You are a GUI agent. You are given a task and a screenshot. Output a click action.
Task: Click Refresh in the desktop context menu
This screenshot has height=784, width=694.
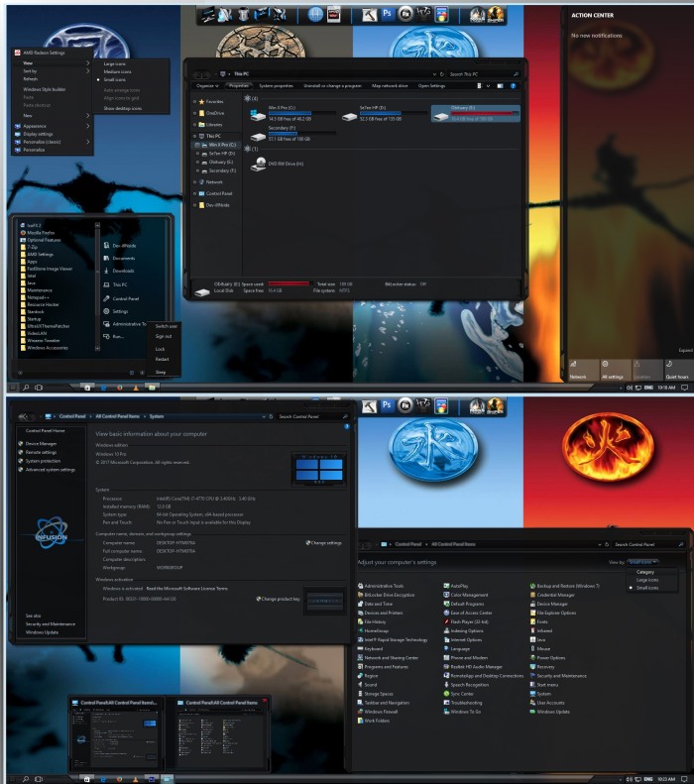tap(30, 79)
